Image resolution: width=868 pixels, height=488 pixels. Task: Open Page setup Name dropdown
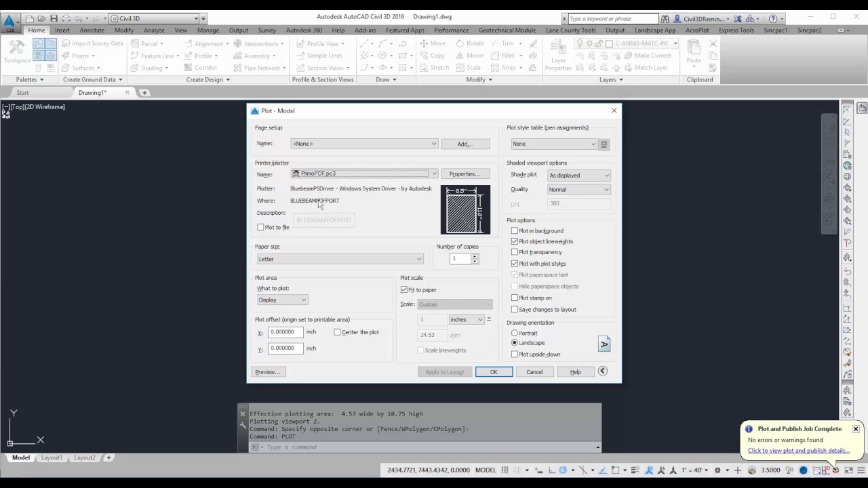tap(364, 144)
